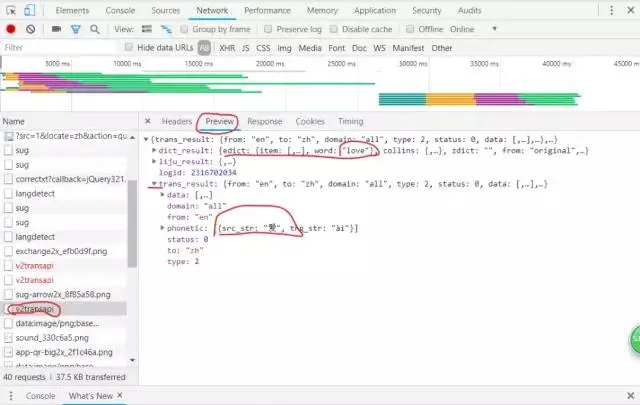The height and width of the screenshot is (405, 640).
Task: Toggle capture screenshots camera icon
Action: [56, 29]
